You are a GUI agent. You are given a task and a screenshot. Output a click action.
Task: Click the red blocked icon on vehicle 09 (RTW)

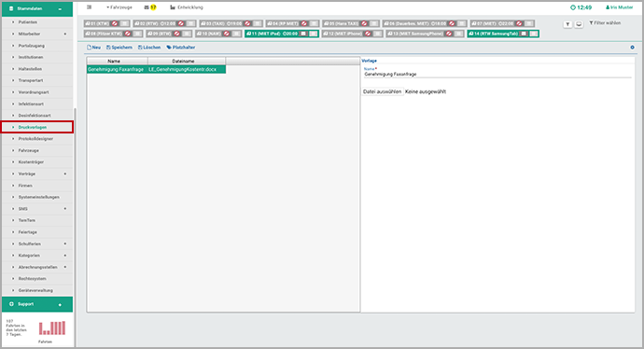click(x=177, y=34)
